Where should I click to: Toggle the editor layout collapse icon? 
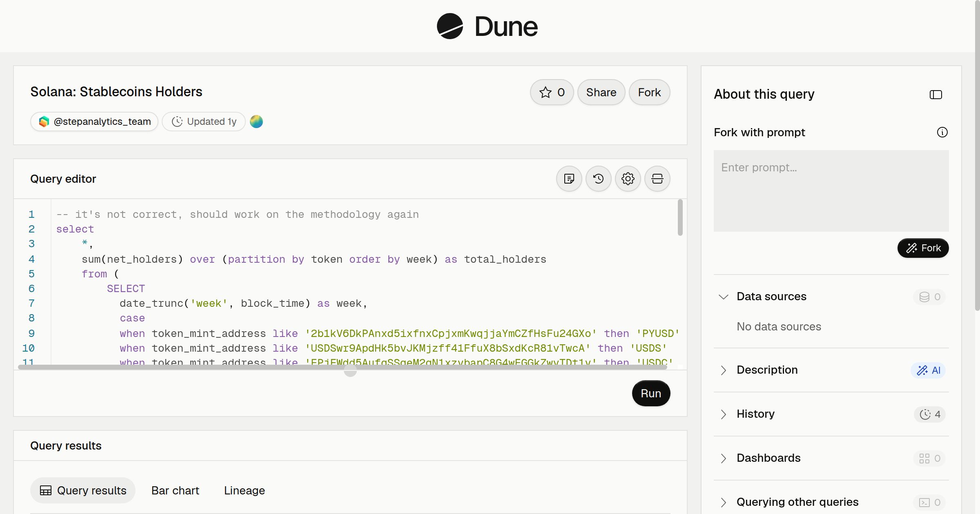click(x=657, y=179)
